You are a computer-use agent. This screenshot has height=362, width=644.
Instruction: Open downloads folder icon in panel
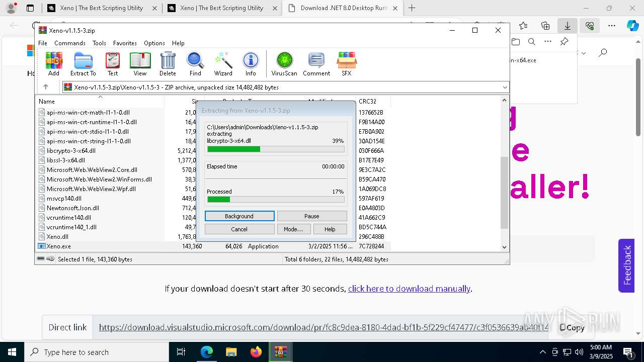pos(515,42)
